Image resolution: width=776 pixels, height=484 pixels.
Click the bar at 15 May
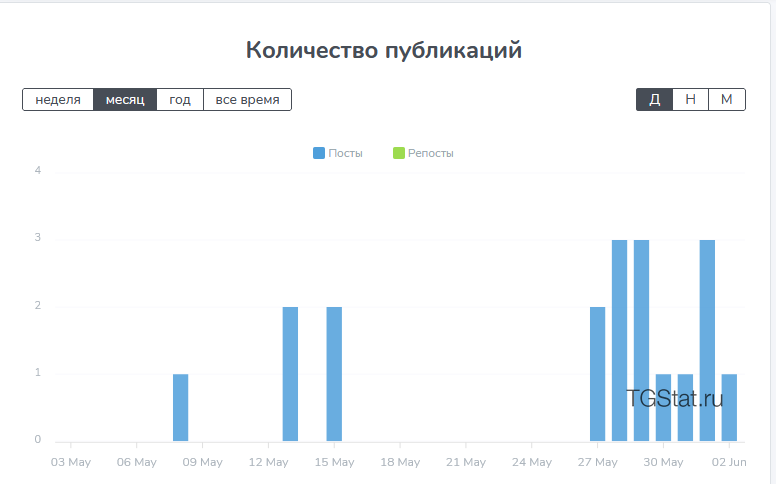[334, 373]
